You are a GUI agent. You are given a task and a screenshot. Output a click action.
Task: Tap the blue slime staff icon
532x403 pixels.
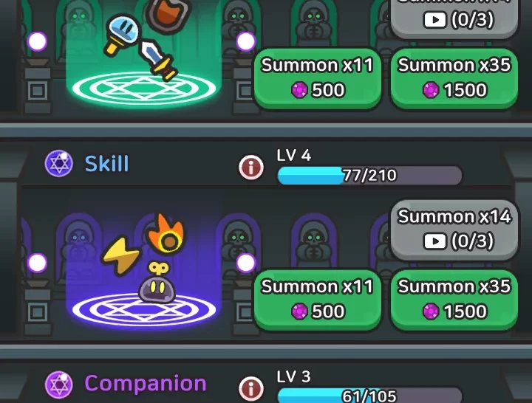coord(122,35)
